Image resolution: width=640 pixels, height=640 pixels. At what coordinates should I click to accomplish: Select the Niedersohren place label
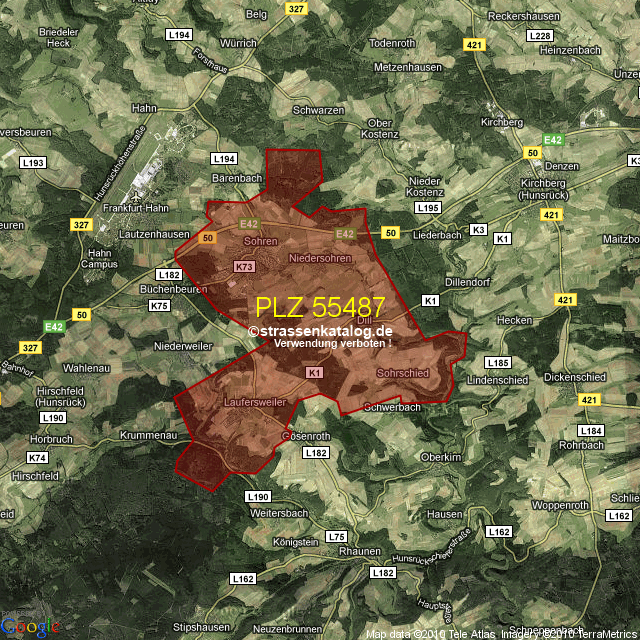[320, 259]
